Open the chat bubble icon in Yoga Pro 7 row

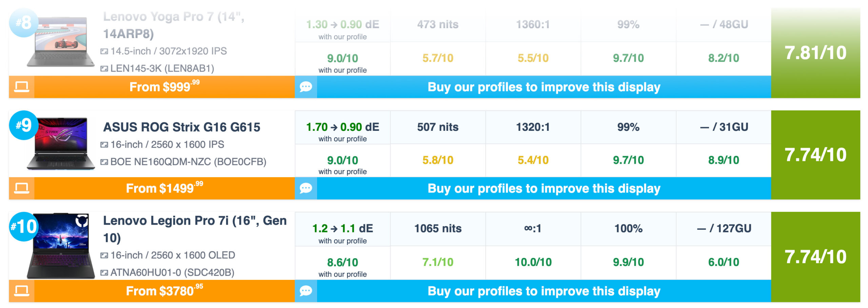pos(306,87)
